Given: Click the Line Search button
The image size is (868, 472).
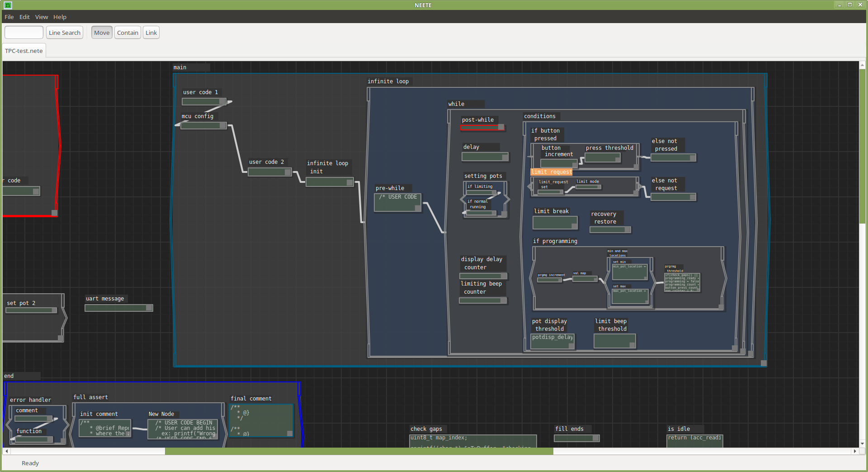Looking at the screenshot, I should click(64, 32).
